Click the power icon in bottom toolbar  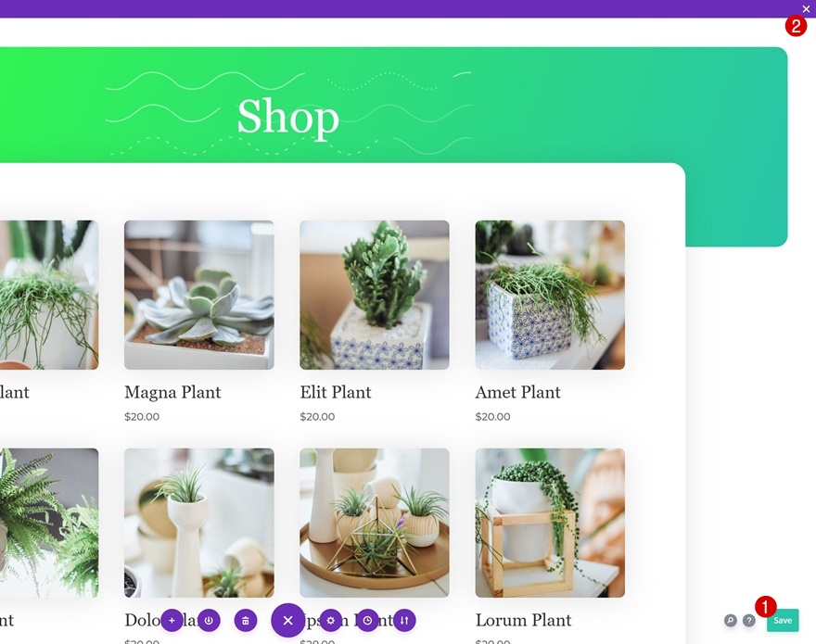pos(209,621)
